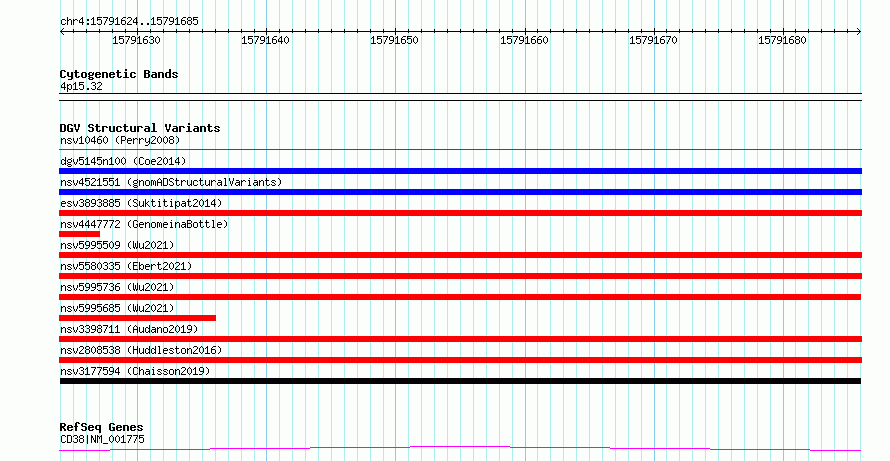Screen dimensions: 890x461
Task: Select the 4p15.32 cytogenetic band outline
Action: click(460, 97)
